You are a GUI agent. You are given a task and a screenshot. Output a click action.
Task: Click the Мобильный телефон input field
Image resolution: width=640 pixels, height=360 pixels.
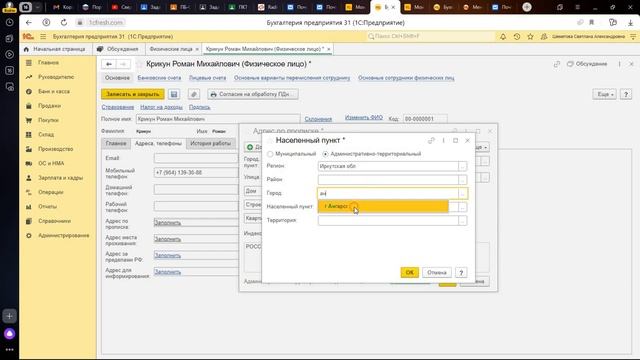pos(196,173)
